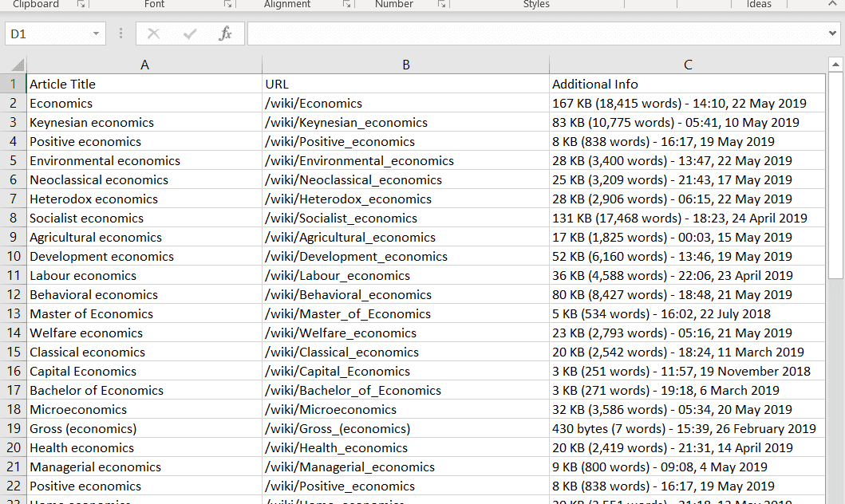The height and width of the screenshot is (504, 845).
Task: Click the '131 KB (17,468 words)' info cell
Action: [688, 218]
